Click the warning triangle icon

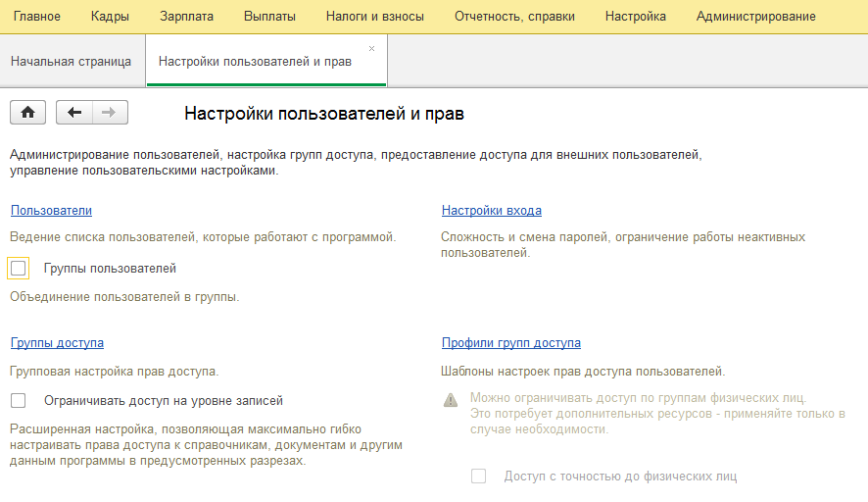click(x=450, y=400)
